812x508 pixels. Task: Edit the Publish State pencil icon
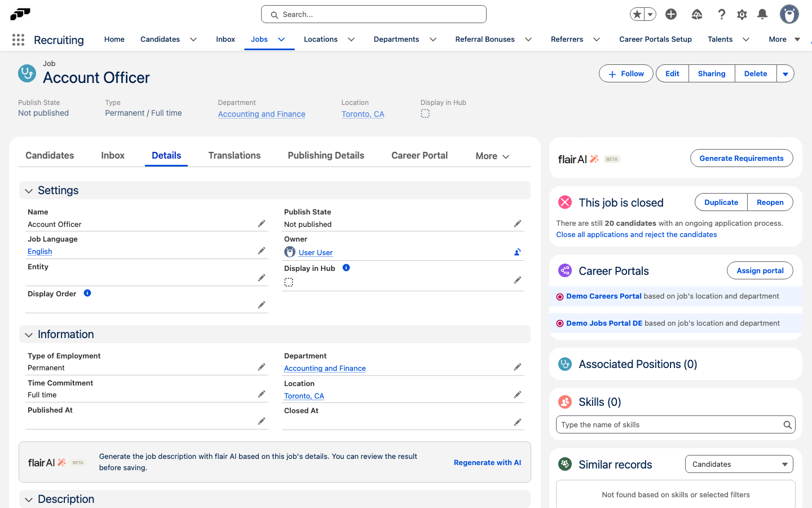(518, 224)
